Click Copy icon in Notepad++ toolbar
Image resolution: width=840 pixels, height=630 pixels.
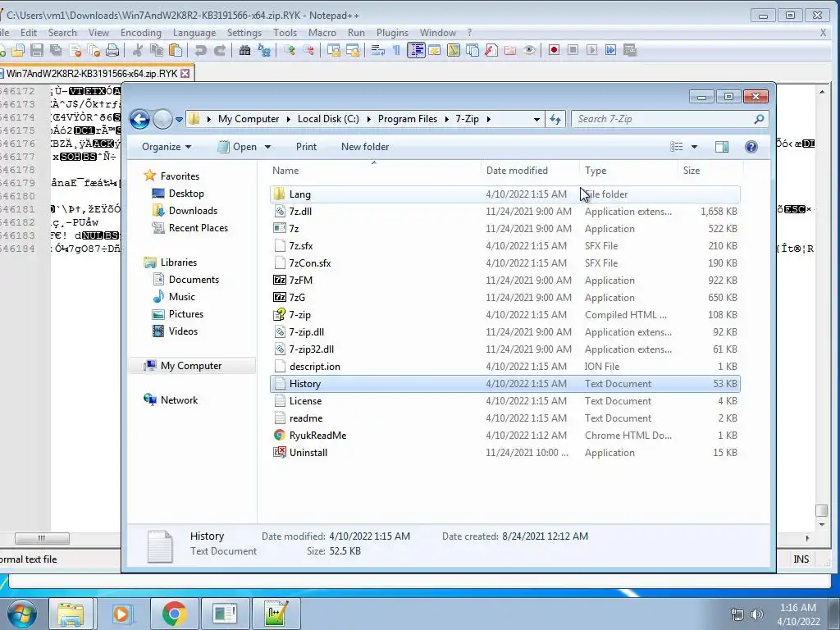[x=157, y=50]
